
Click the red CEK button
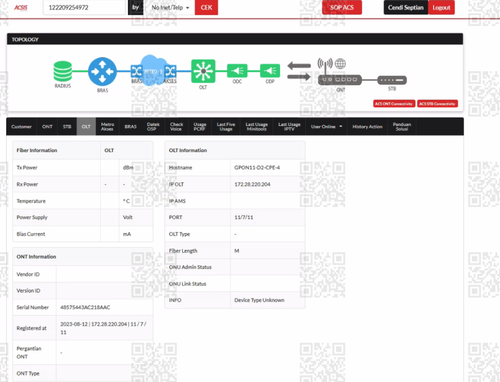pos(206,7)
